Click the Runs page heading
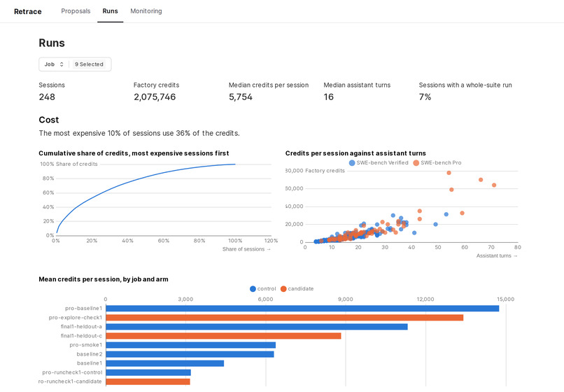This screenshot has width=564, height=392. tap(52, 43)
